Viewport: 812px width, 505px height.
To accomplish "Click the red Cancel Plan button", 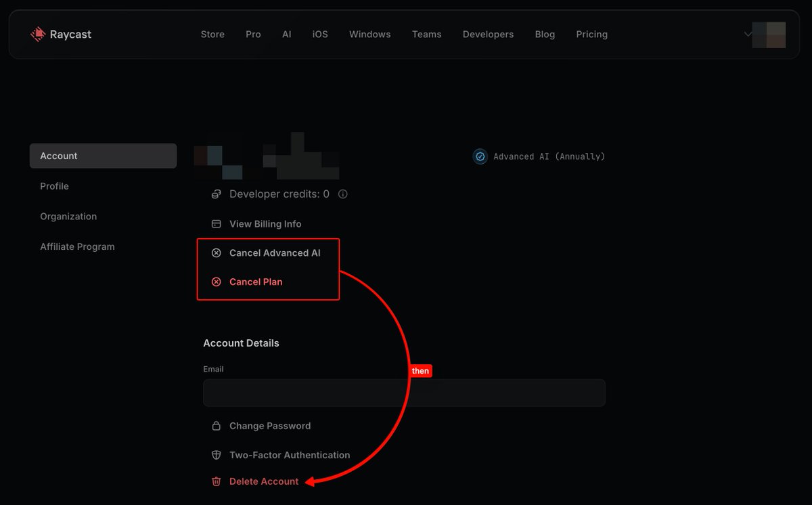I will pyautogui.click(x=256, y=282).
